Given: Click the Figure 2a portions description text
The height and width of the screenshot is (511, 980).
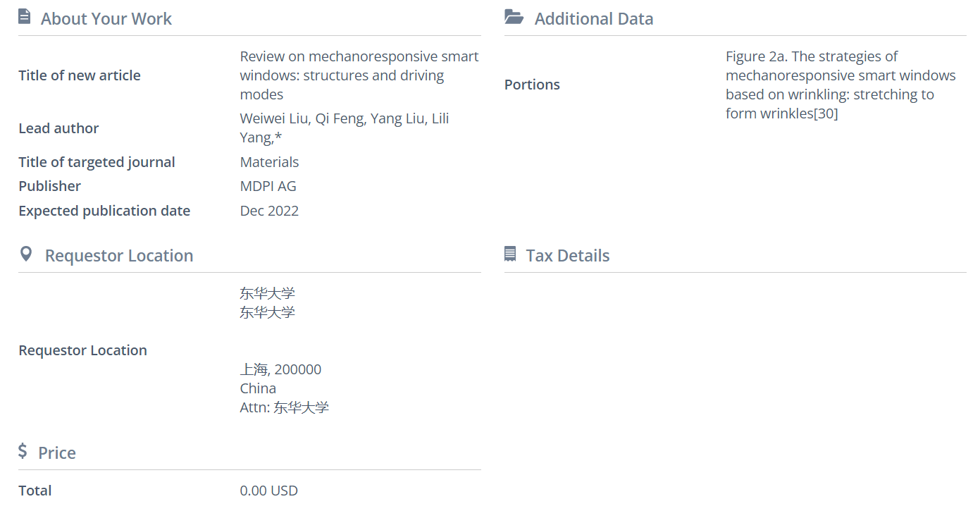Looking at the screenshot, I should 840,85.
